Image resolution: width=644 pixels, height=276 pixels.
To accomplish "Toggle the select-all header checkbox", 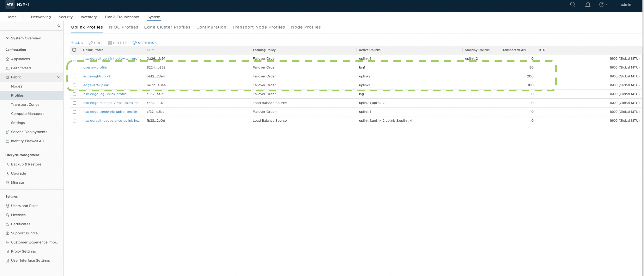I will [x=74, y=50].
